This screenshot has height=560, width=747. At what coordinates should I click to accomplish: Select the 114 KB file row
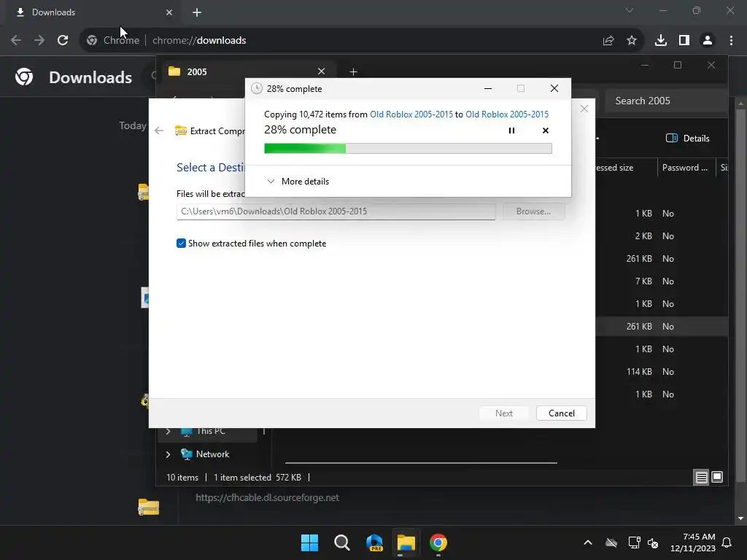(661, 372)
